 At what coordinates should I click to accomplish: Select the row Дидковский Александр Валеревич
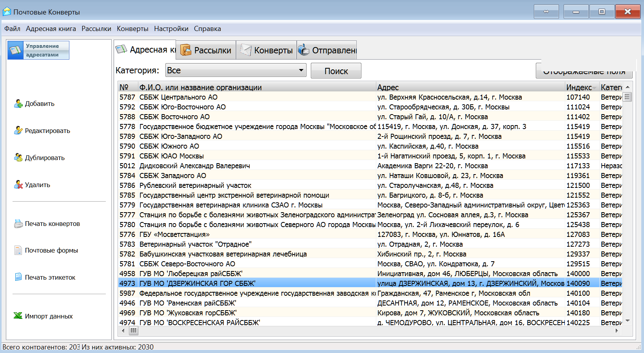[x=370, y=166]
